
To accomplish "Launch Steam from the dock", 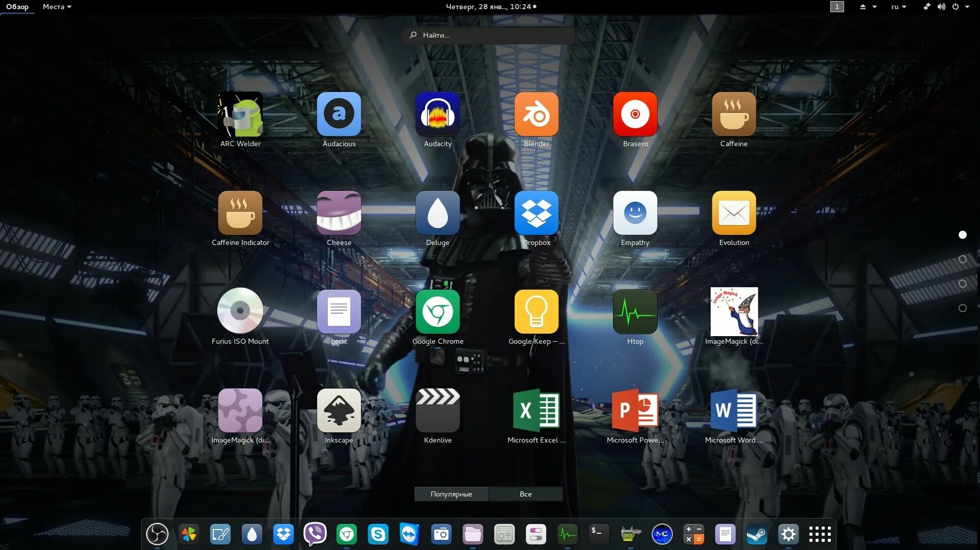I will pyautogui.click(x=757, y=534).
